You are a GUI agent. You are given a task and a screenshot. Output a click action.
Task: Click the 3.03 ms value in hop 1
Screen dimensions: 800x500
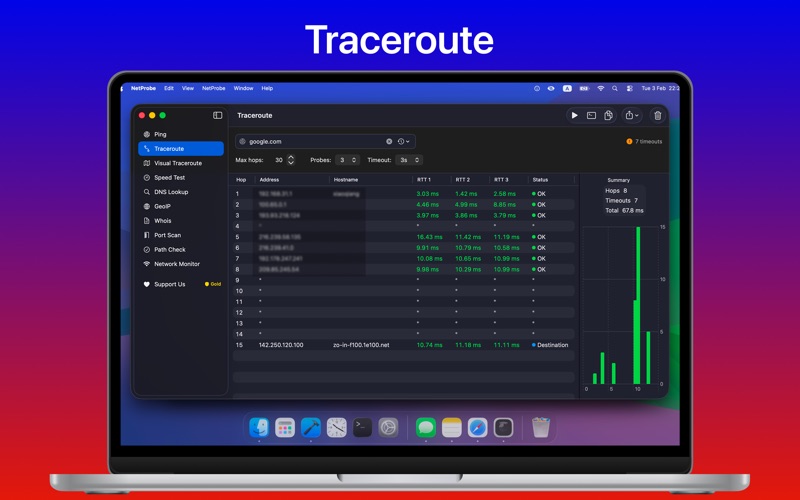tap(428, 194)
